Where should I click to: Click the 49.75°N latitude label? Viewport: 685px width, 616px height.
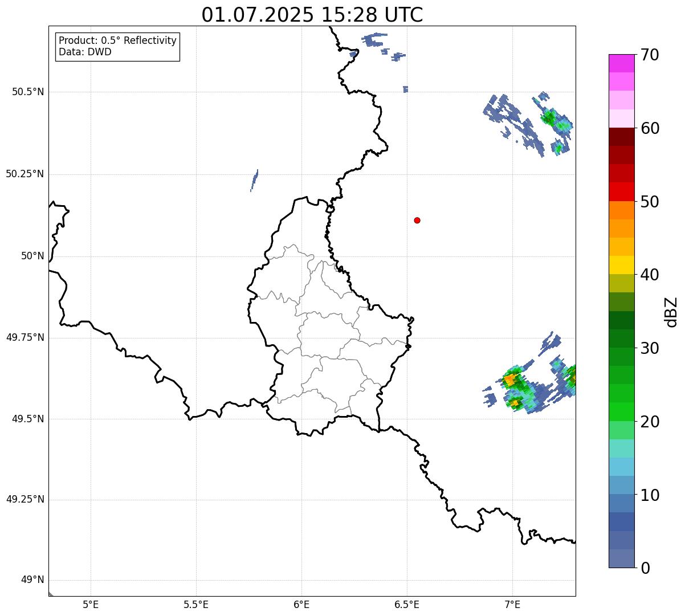pos(25,337)
